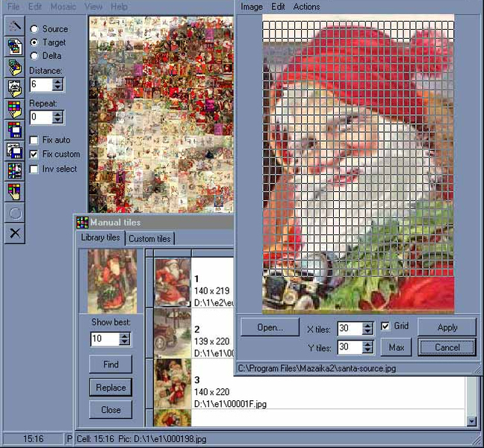Open the File menu in main window

[13, 7]
